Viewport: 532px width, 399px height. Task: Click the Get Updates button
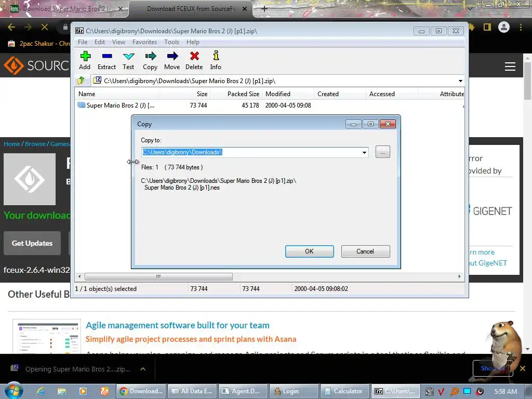pos(32,243)
